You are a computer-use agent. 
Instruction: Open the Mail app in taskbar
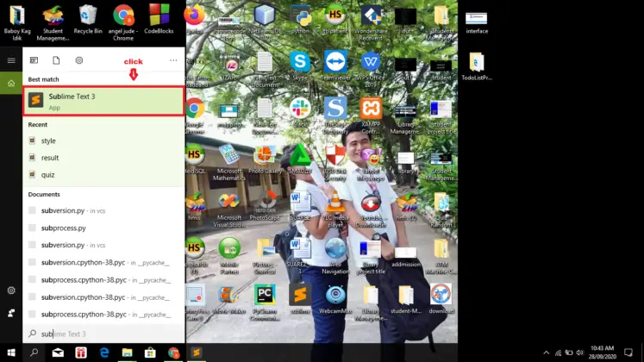coord(58,353)
